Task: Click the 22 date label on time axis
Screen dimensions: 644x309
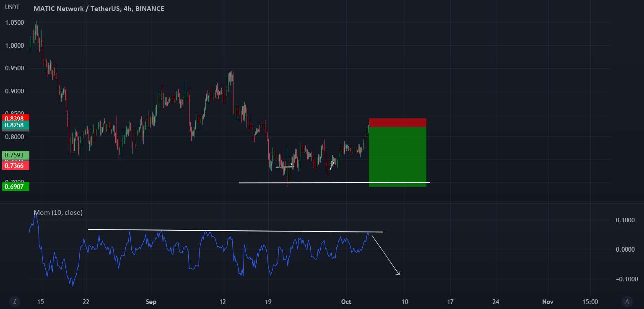Action: coord(87,301)
